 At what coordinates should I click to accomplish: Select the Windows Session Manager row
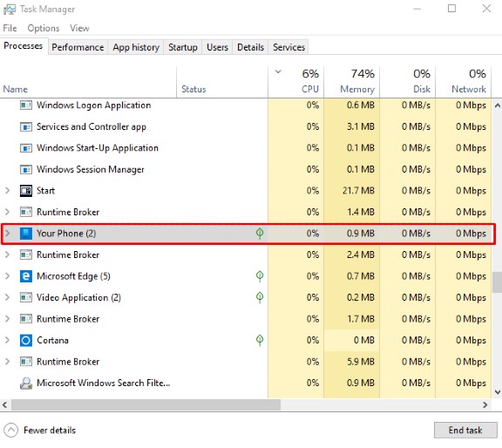coord(246,169)
